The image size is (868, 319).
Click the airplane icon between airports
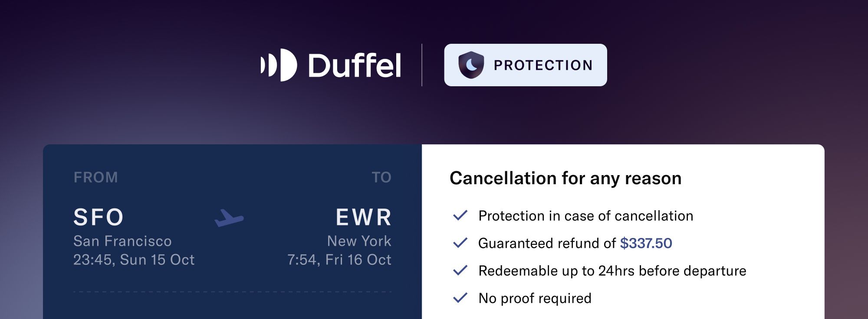point(229,218)
